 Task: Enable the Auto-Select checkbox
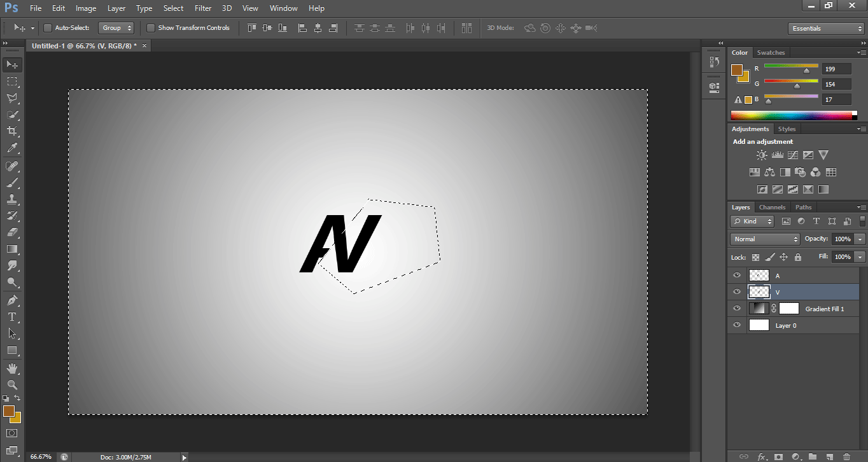[x=48, y=27]
